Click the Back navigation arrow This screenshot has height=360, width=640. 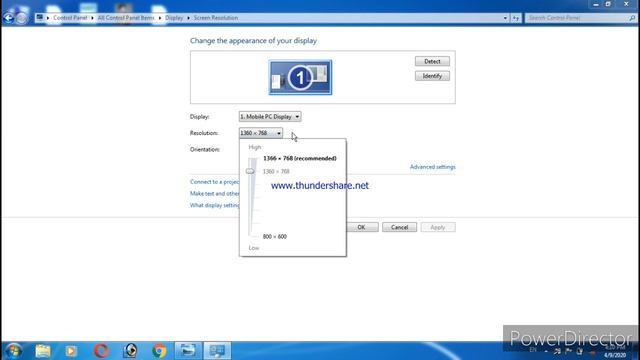(8, 18)
